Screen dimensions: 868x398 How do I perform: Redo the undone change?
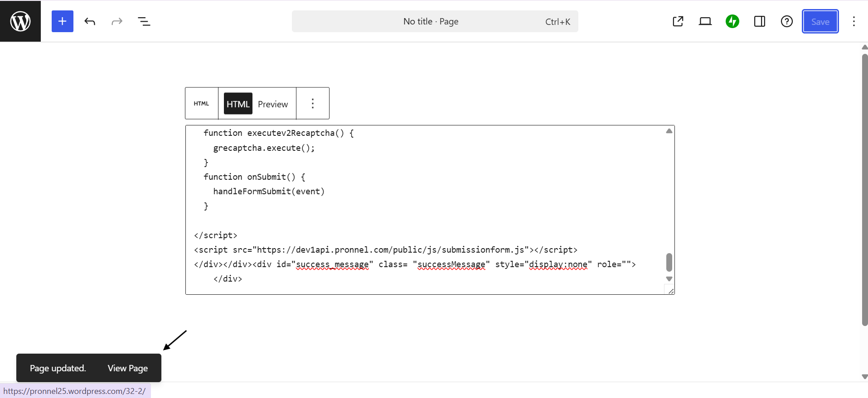tap(117, 21)
